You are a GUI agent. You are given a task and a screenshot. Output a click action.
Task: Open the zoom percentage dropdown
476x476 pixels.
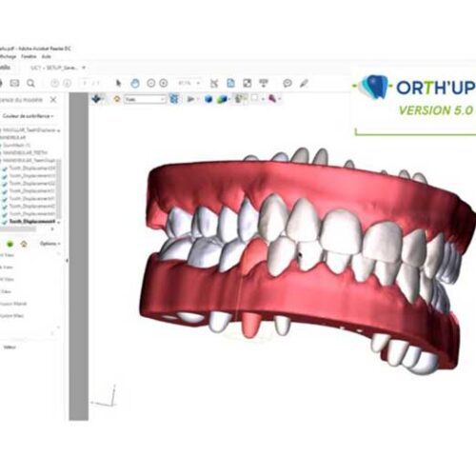pos(189,83)
